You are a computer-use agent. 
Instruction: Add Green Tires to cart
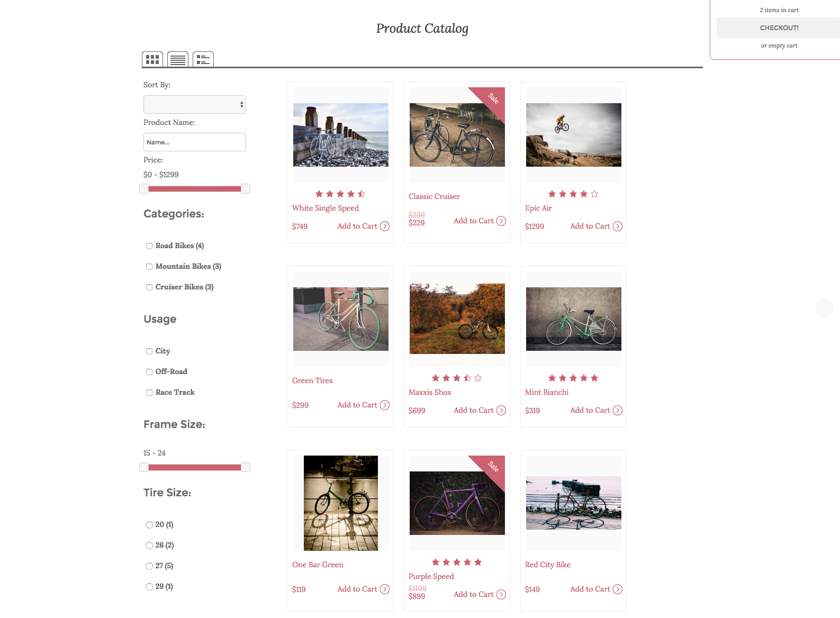(x=358, y=405)
